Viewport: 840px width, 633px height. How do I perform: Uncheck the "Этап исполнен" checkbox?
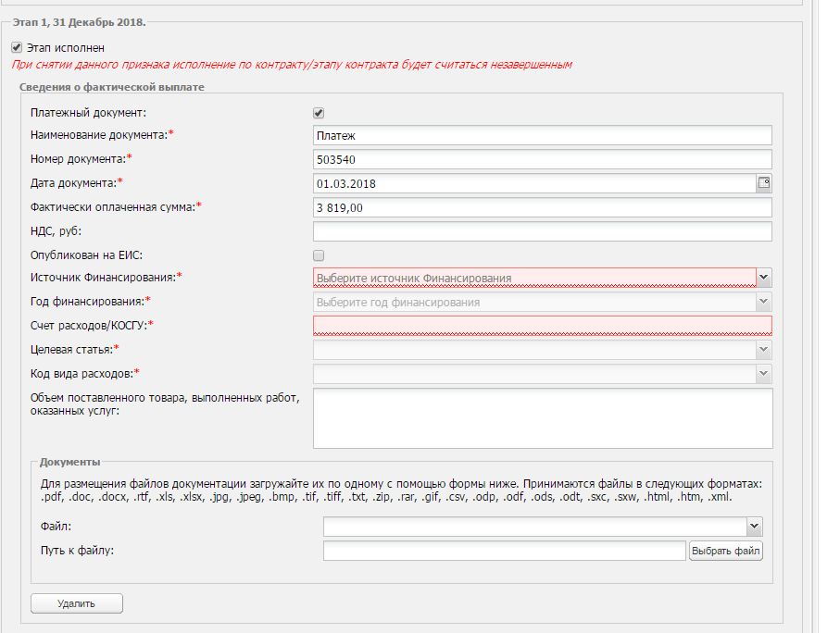(x=17, y=48)
